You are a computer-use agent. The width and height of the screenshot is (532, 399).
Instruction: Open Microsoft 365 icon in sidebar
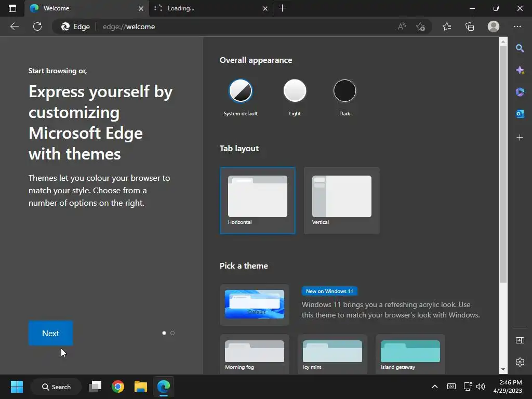[520, 92]
